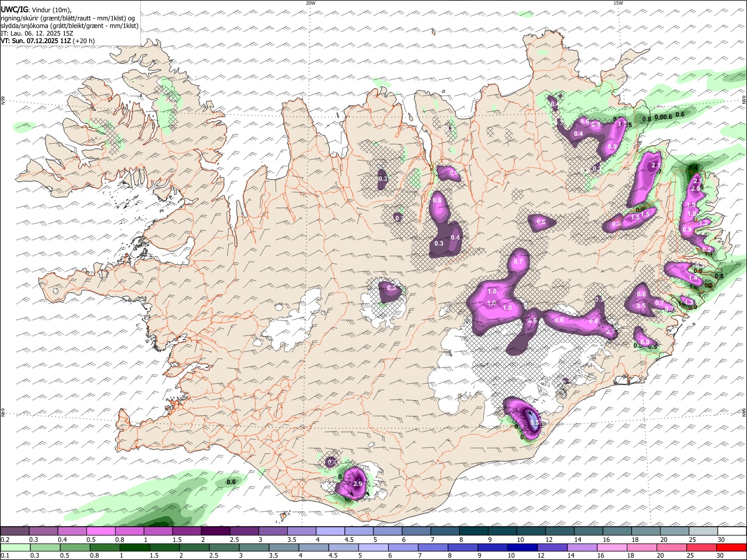Click the '1.3' snowfall value on the map

689,302
